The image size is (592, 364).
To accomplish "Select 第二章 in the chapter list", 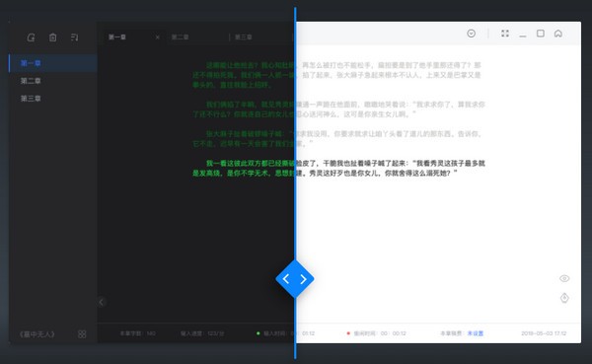I will coord(53,81).
